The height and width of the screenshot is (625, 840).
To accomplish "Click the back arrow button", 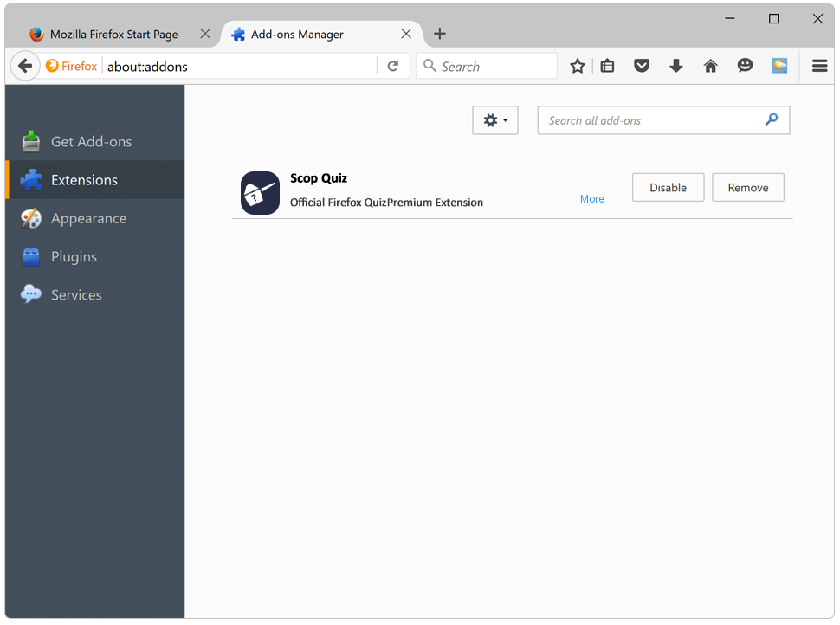I will click(x=25, y=67).
